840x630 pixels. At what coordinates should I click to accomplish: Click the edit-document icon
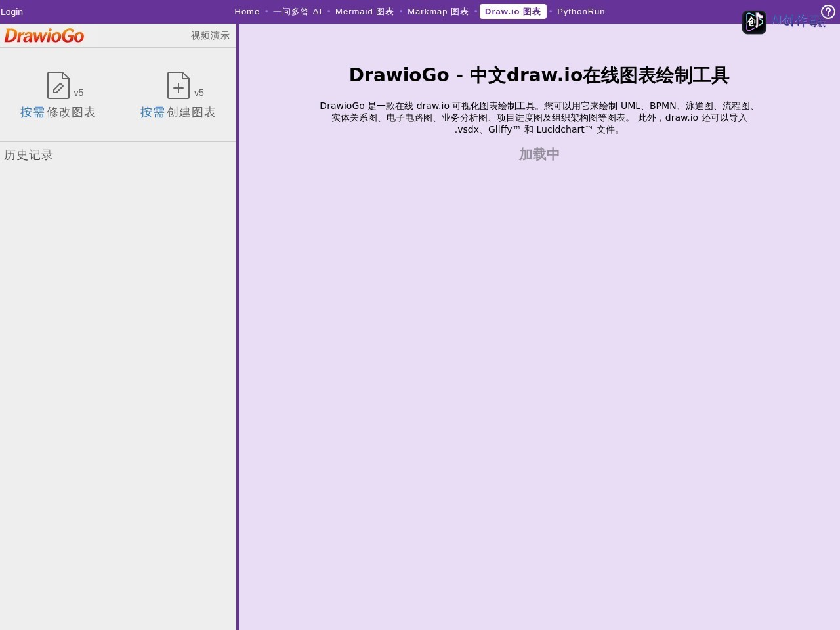(x=58, y=85)
